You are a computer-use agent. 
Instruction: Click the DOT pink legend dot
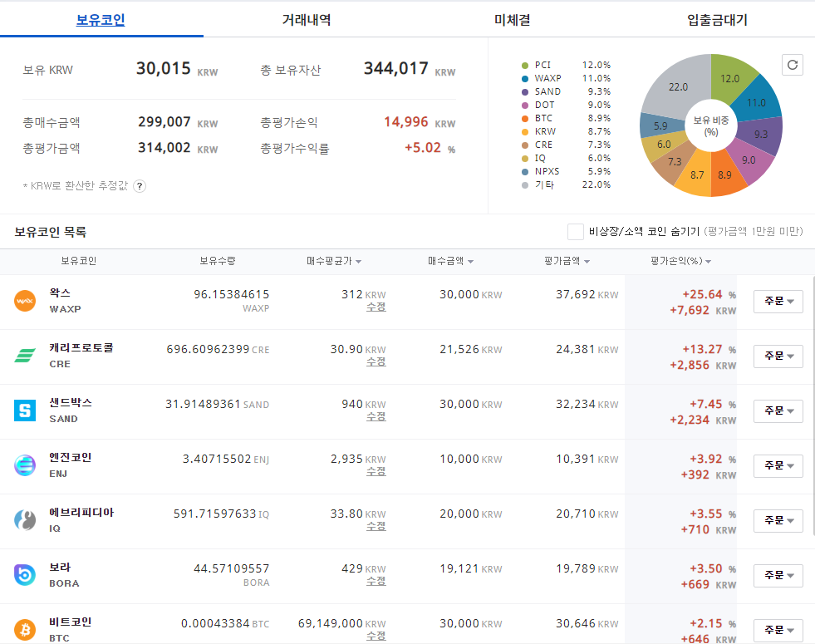525,106
